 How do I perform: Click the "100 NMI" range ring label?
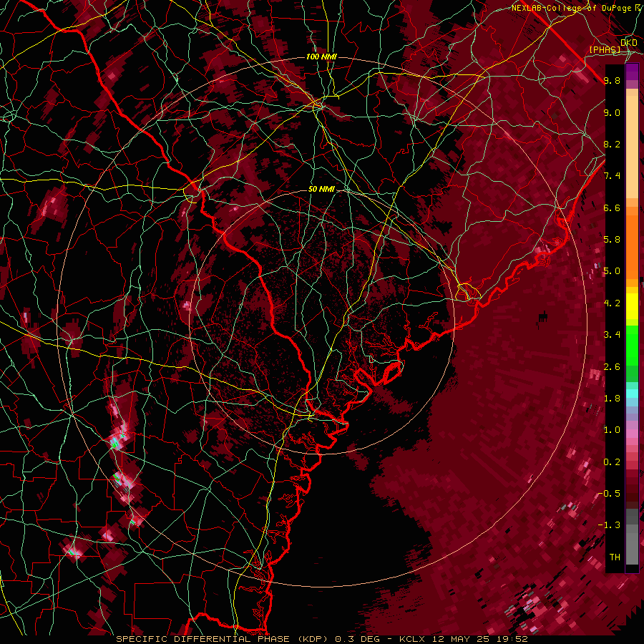click(321, 57)
